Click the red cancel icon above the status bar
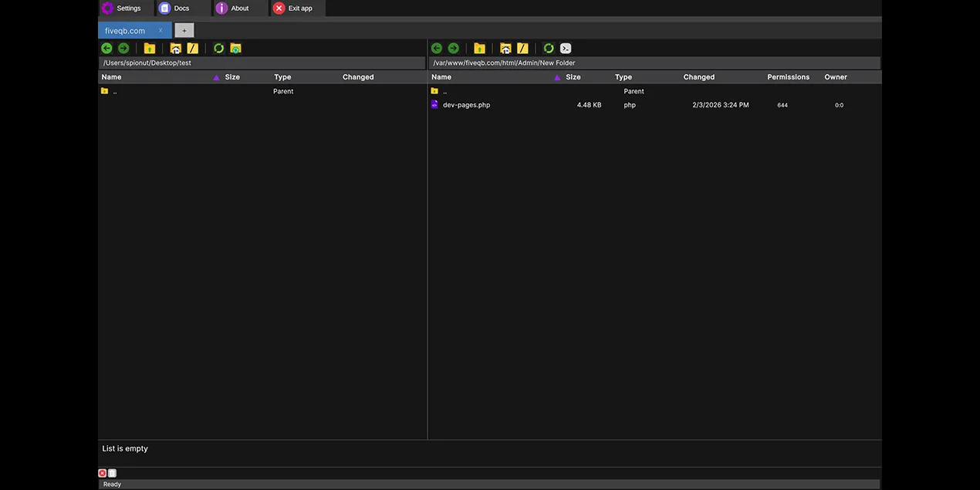 pos(102,472)
